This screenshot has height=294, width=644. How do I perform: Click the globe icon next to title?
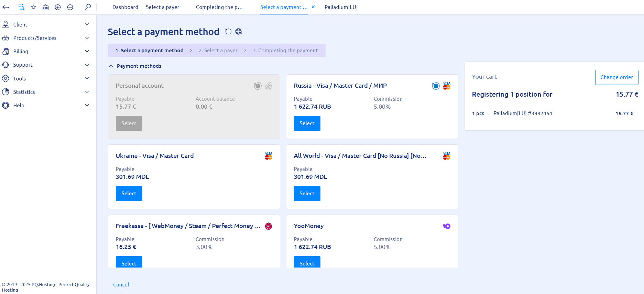239,32
